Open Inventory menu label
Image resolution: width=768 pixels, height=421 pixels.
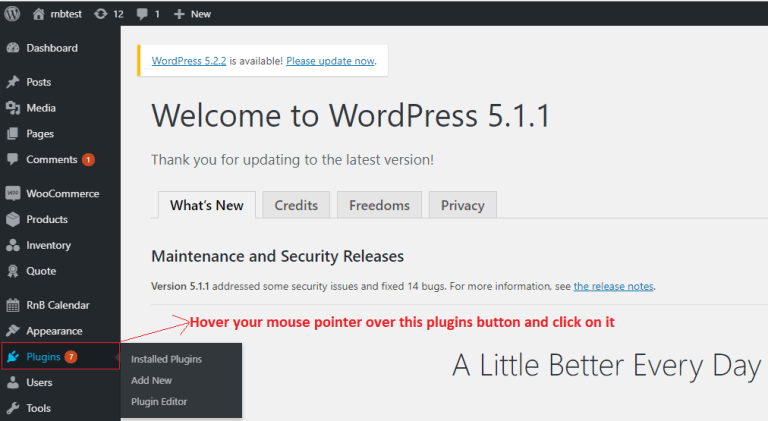(x=48, y=245)
